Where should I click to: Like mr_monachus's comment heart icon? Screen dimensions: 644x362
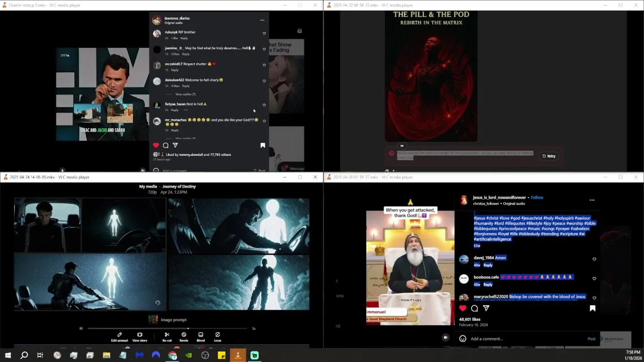tap(264, 121)
